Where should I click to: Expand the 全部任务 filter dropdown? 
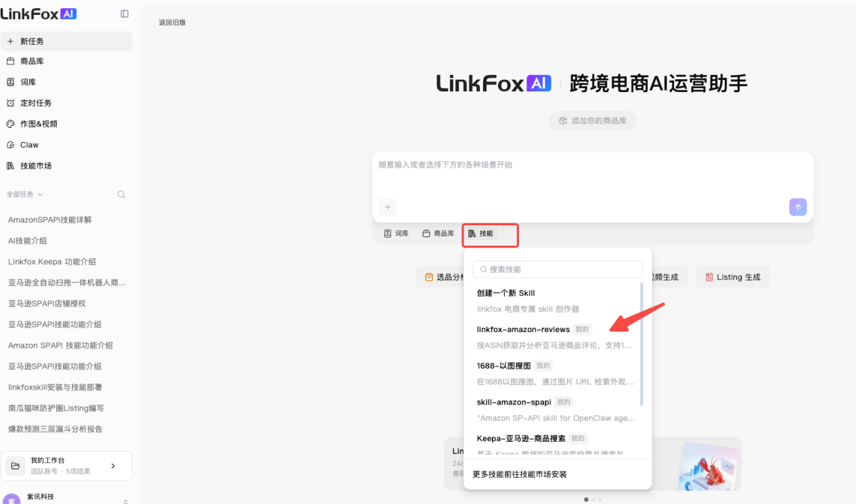[x=25, y=195]
